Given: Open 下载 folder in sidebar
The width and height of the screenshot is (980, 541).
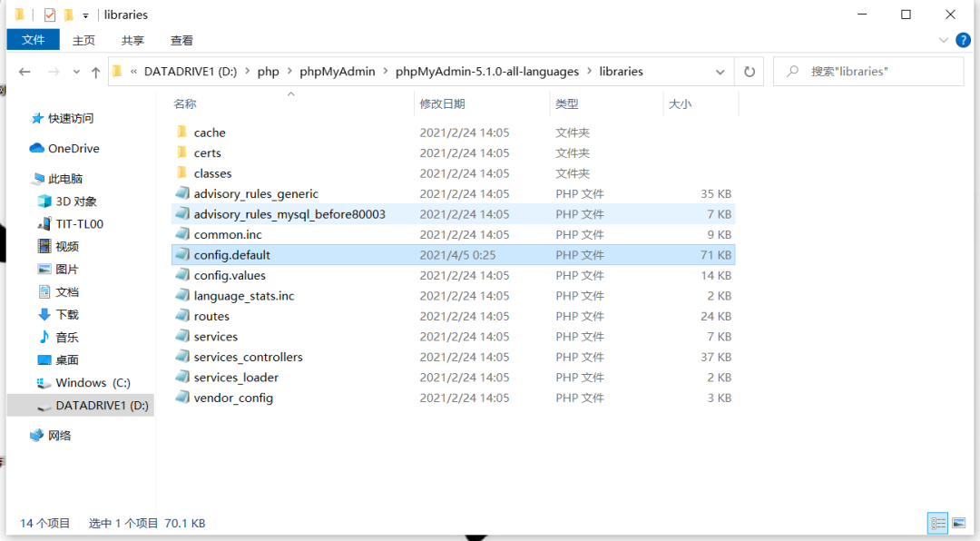Looking at the screenshot, I should (67, 315).
